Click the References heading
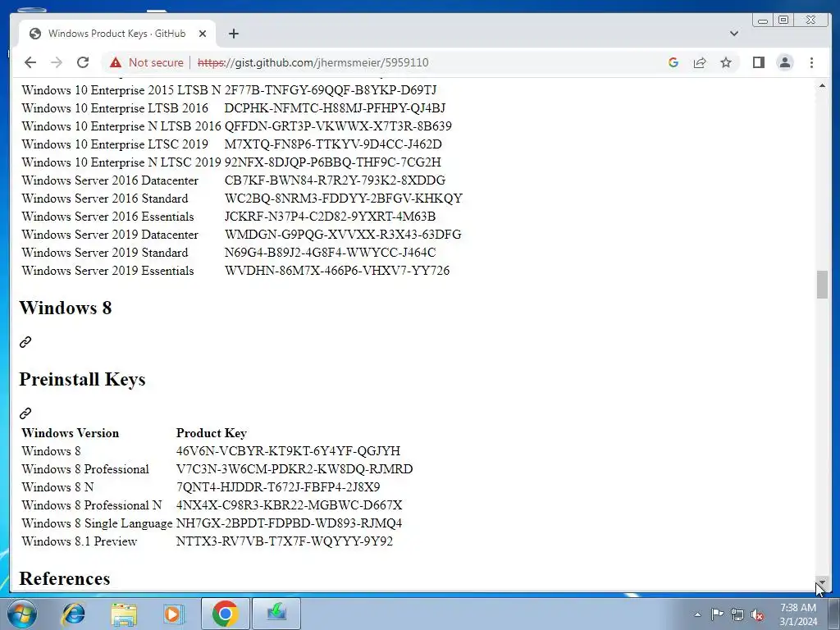 click(x=65, y=578)
